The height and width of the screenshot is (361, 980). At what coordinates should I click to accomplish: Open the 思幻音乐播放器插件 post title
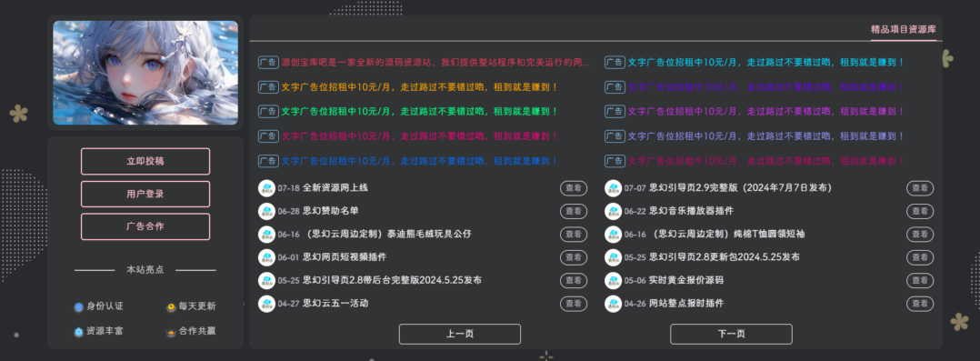(691, 212)
